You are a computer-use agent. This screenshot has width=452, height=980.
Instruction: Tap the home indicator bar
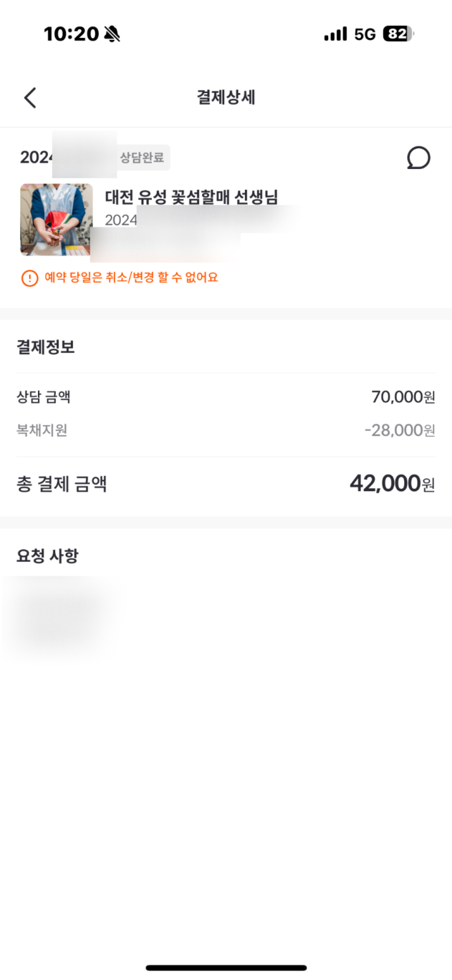[226, 968]
